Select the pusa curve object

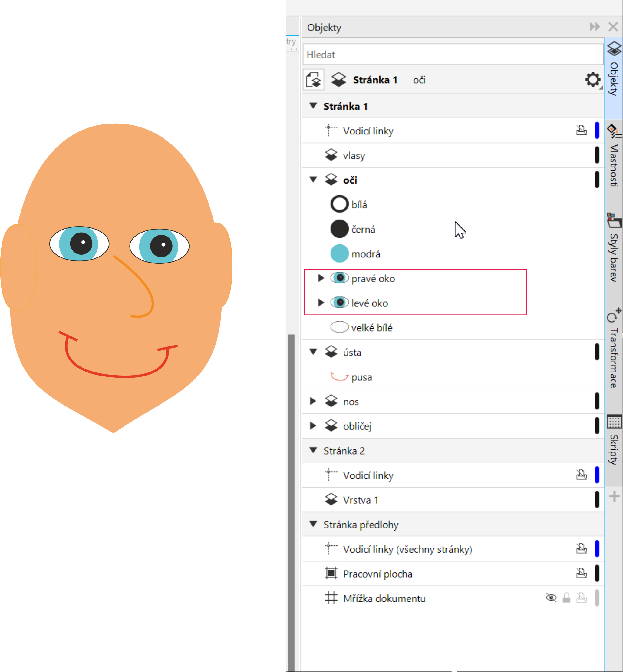coord(361,377)
